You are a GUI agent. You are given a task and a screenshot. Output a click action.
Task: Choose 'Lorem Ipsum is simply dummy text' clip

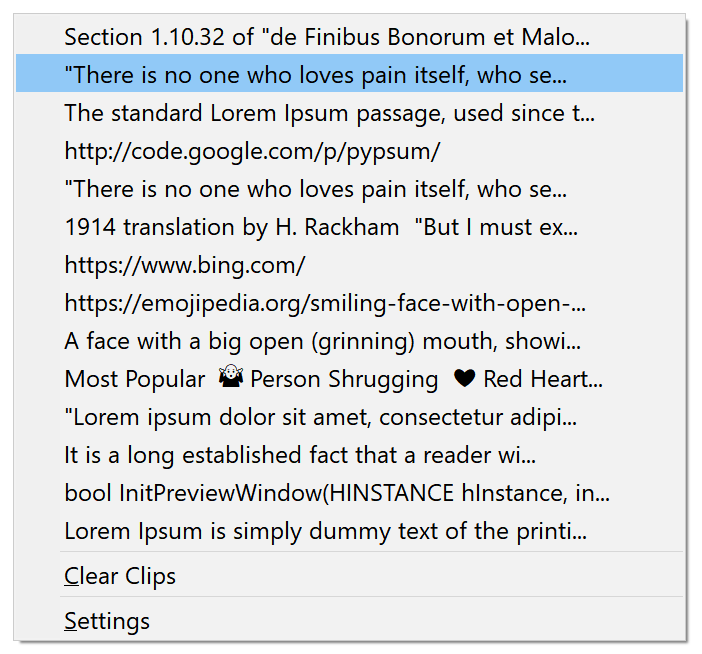click(x=349, y=531)
